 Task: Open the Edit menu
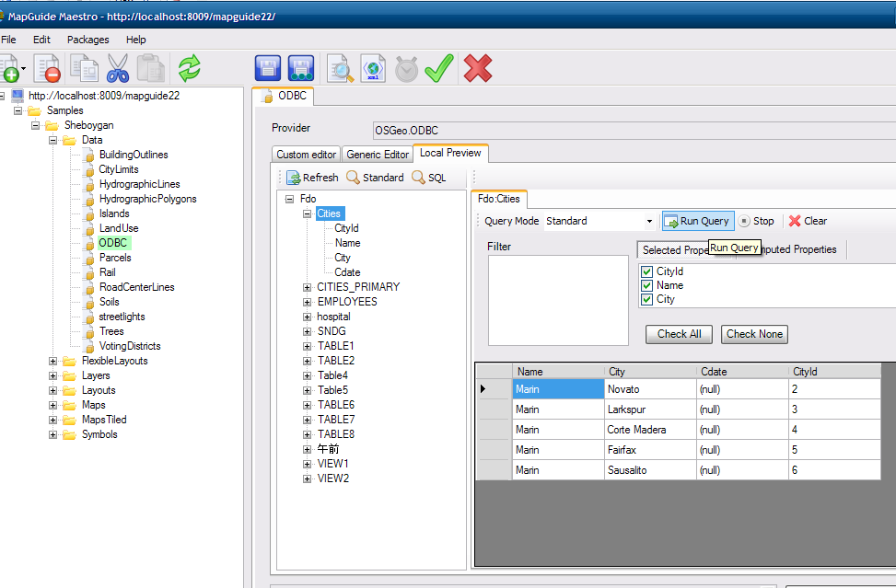point(41,40)
